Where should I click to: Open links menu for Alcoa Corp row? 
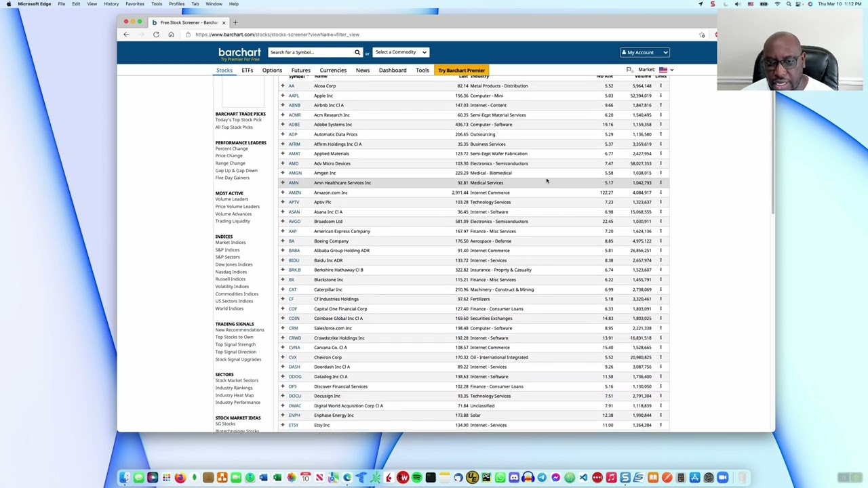660,86
